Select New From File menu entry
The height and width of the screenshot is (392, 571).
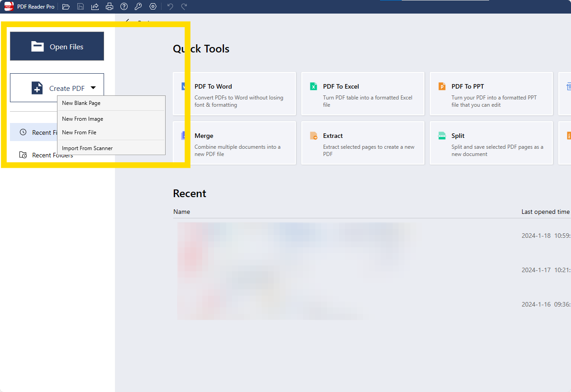pyautogui.click(x=79, y=132)
